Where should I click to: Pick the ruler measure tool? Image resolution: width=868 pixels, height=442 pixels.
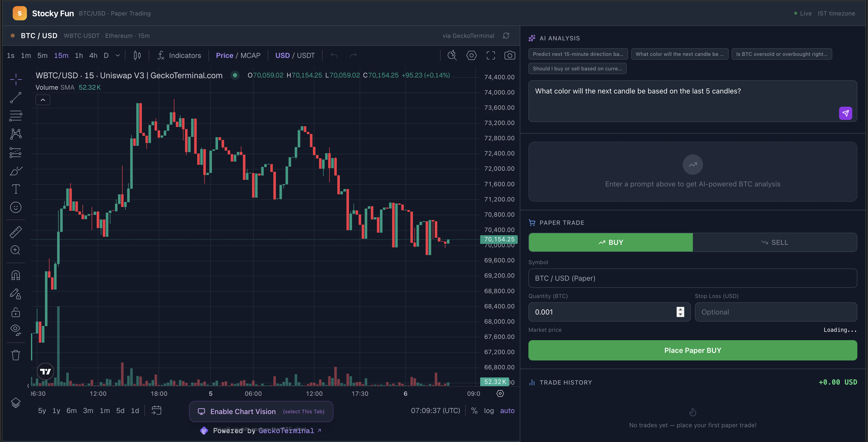click(15, 232)
